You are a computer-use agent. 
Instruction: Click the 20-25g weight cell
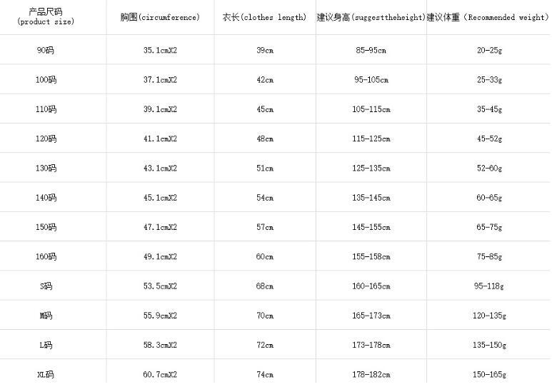489,50
